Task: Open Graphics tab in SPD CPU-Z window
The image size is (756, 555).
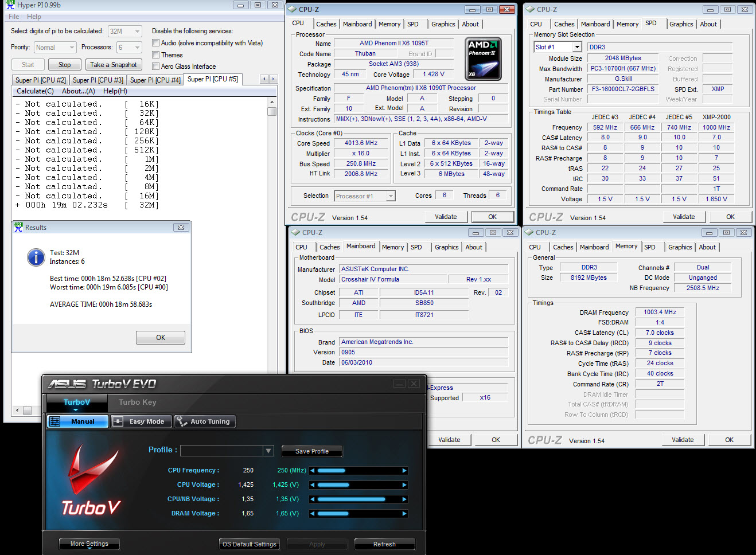Action: click(x=681, y=24)
